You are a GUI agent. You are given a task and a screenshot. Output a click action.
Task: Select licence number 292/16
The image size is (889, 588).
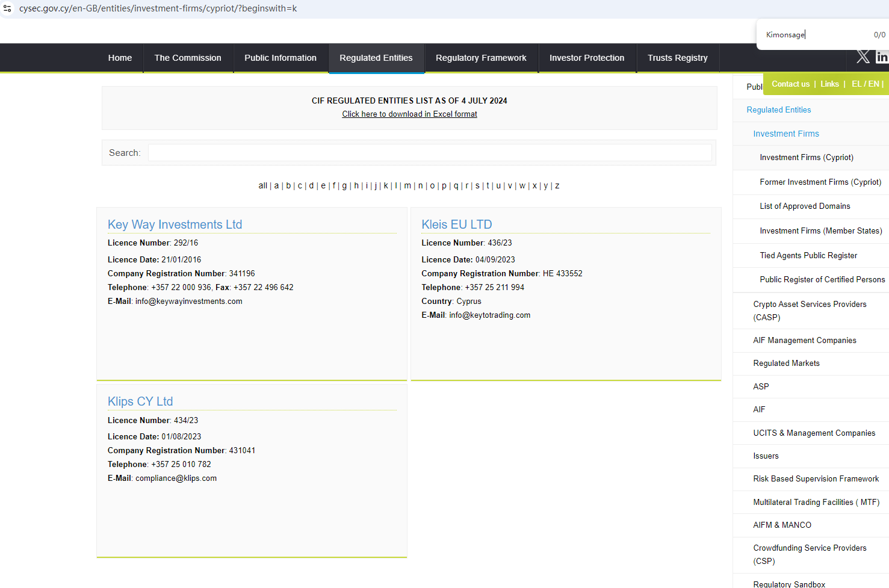(186, 243)
